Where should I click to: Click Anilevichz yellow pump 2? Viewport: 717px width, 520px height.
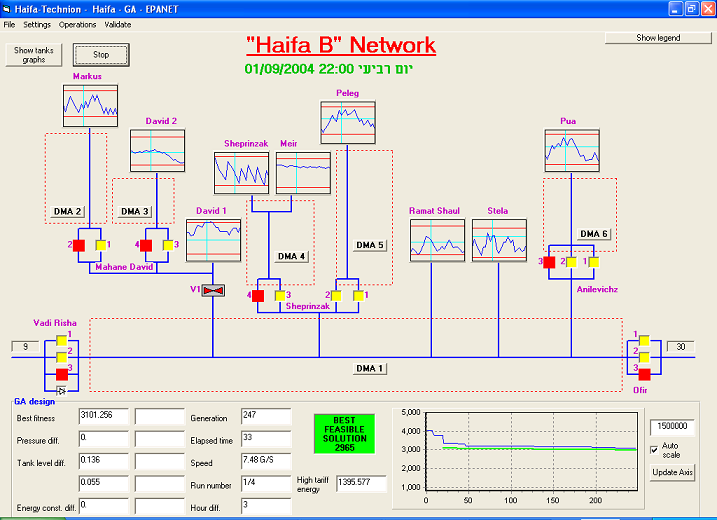click(571, 262)
